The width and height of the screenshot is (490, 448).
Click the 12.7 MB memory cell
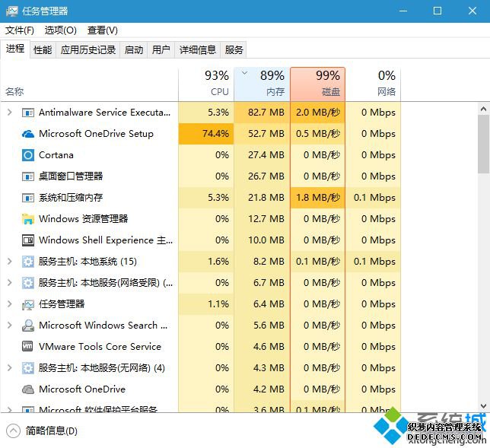click(x=262, y=219)
